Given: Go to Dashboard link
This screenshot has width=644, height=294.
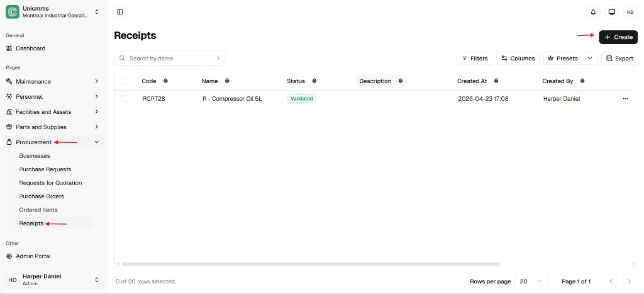Looking at the screenshot, I should click(x=30, y=48).
